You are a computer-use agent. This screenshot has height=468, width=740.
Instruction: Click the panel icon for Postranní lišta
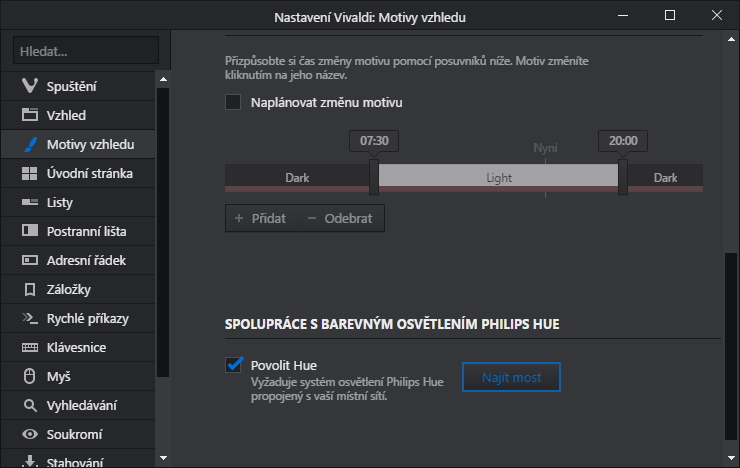point(29,232)
